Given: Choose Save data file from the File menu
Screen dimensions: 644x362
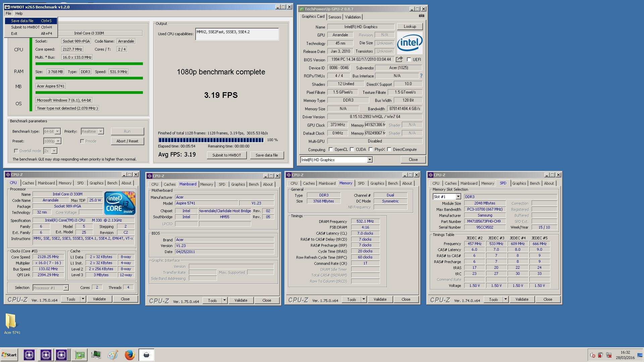Looking at the screenshot, I should click(31, 21).
